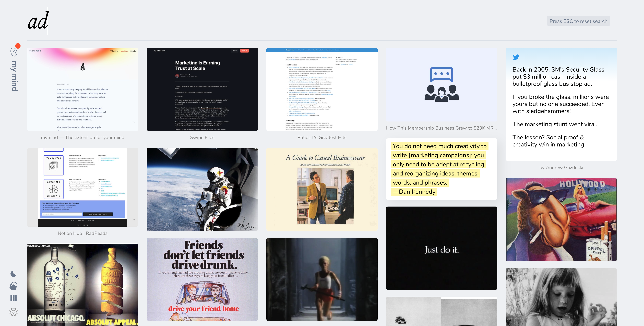The width and height of the screenshot is (644, 326).
Task: Open the Camel Lights Hollywood ad image
Action: point(561,219)
